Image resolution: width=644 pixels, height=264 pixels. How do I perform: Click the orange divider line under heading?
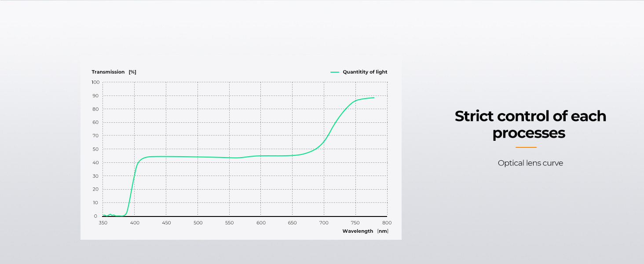click(526, 147)
